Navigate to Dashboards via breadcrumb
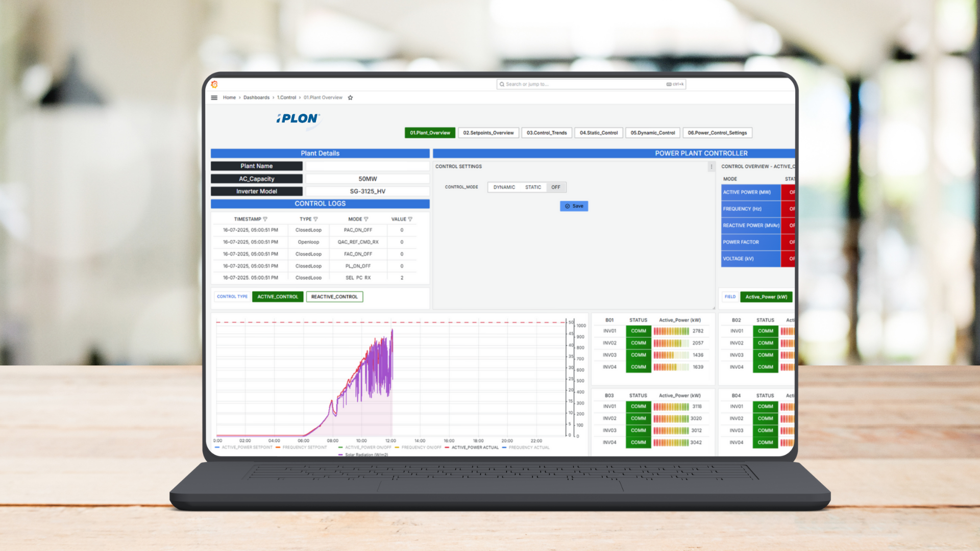The image size is (980, 551). [256, 97]
